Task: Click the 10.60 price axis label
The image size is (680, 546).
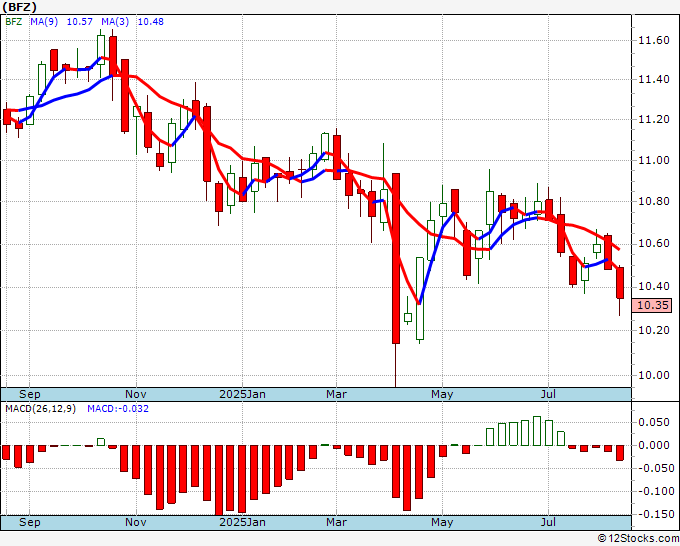Action: 654,244
